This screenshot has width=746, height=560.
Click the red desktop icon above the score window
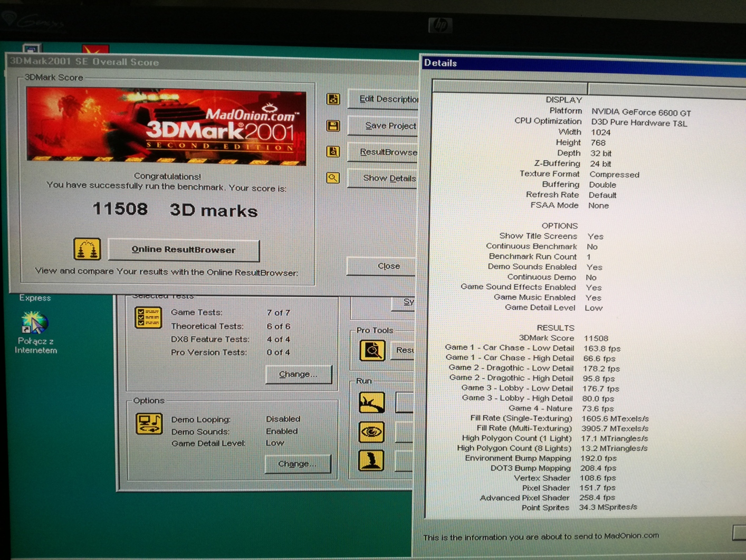95,50
